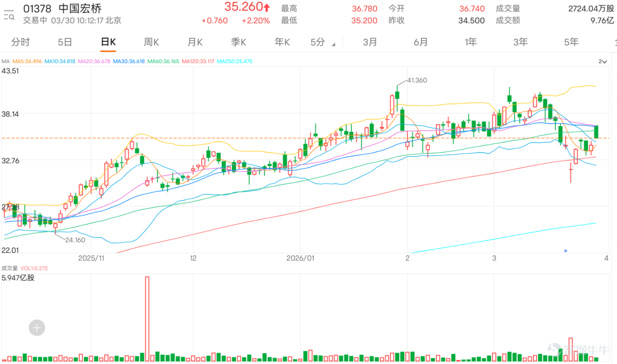Click the 最高 value 36.780

tap(364, 8)
